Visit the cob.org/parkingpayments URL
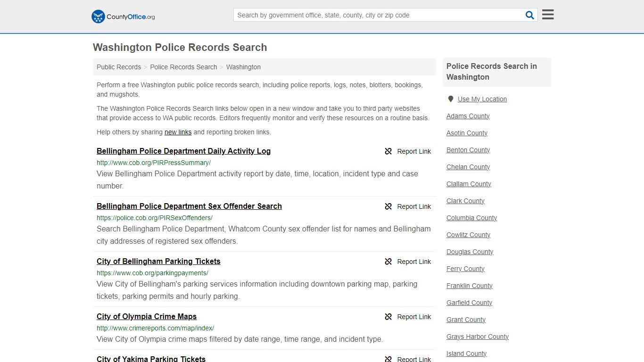The height and width of the screenshot is (362, 644). pyautogui.click(x=152, y=273)
